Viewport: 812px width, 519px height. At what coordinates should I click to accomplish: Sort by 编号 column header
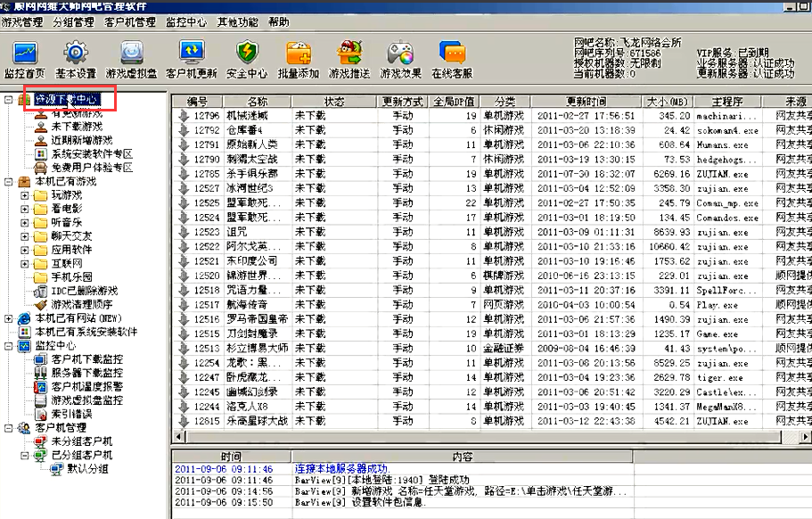tap(197, 102)
